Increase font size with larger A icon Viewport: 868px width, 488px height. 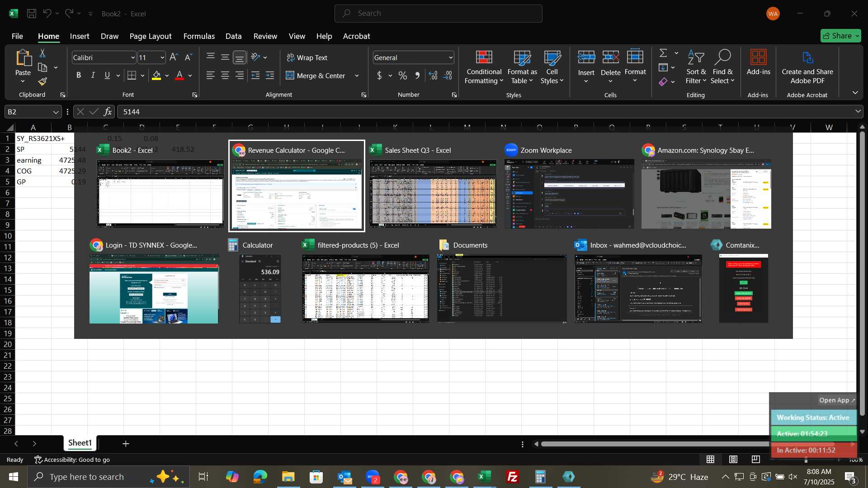174,57
